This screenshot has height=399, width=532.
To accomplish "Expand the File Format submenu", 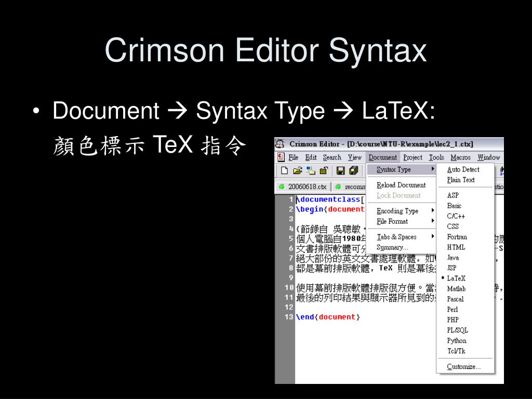I will (x=402, y=221).
